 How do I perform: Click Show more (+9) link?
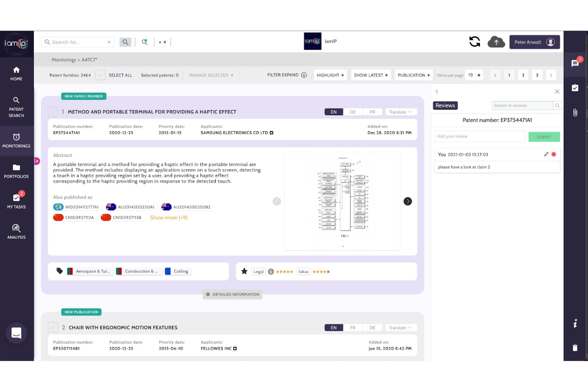168,218
